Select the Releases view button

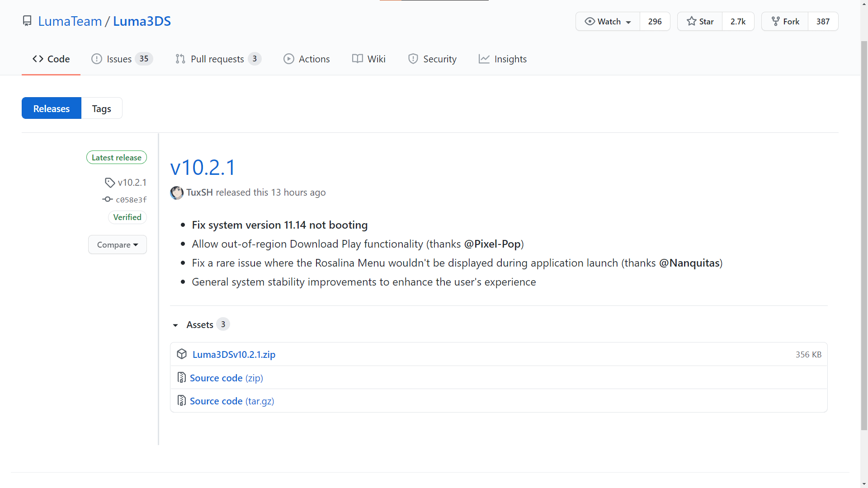pyautogui.click(x=52, y=108)
